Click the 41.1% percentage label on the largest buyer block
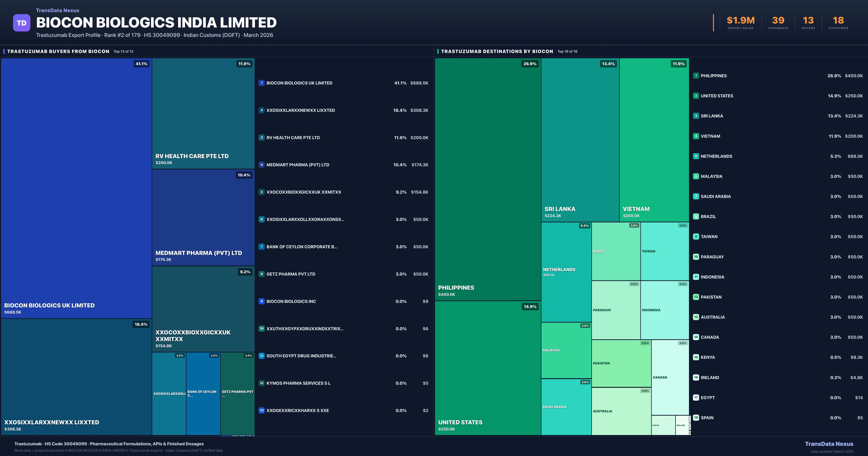The height and width of the screenshot is (456, 868). pos(141,63)
